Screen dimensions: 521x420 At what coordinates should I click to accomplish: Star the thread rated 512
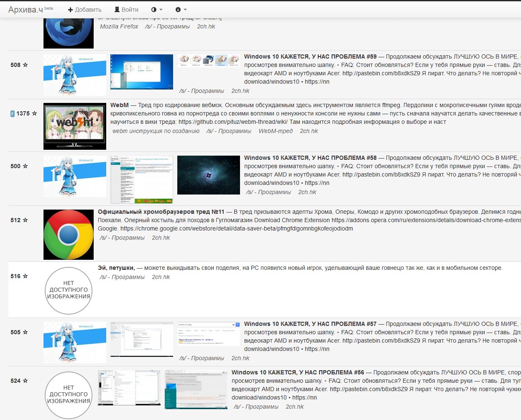pyautogui.click(x=25, y=220)
